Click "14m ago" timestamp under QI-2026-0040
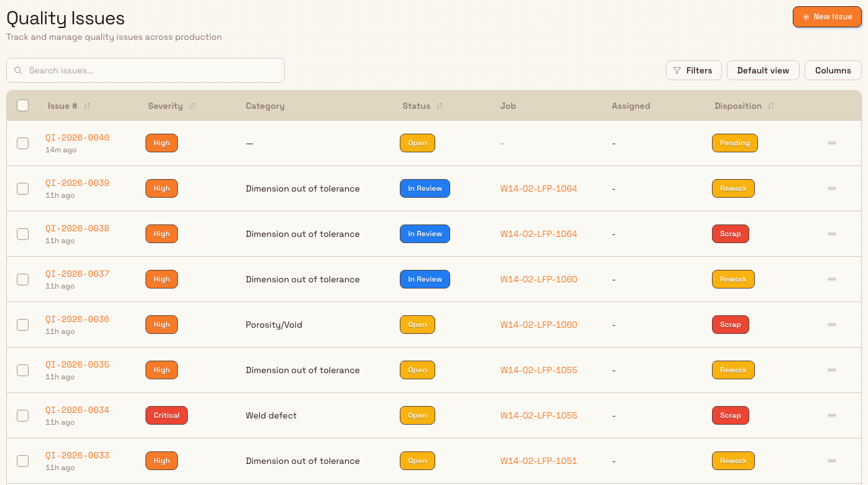Image resolution: width=868 pixels, height=485 pixels. click(x=61, y=150)
